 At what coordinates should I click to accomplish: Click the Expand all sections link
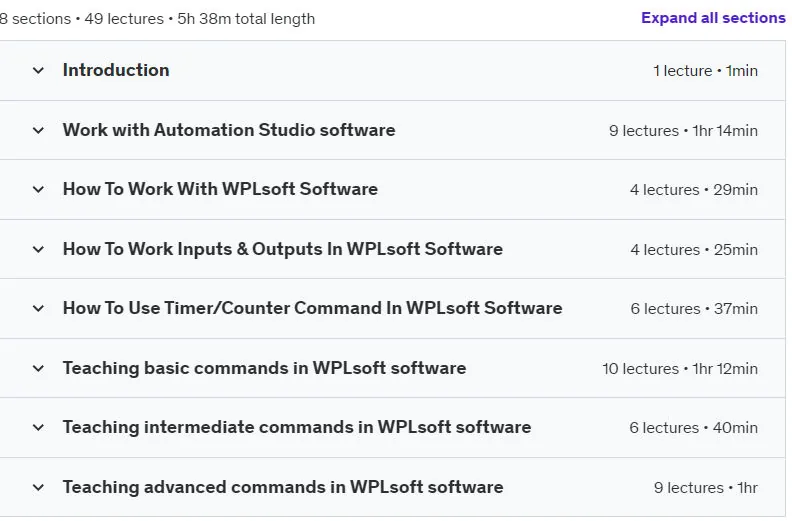click(x=713, y=18)
